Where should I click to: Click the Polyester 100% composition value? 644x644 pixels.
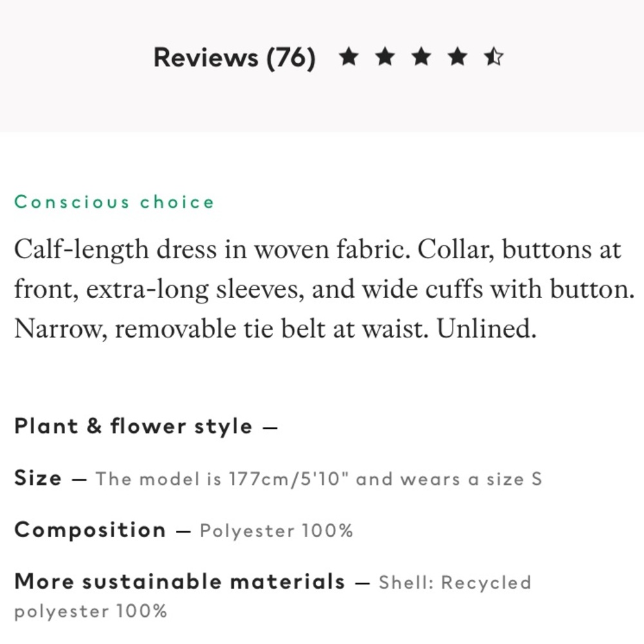[276, 531]
